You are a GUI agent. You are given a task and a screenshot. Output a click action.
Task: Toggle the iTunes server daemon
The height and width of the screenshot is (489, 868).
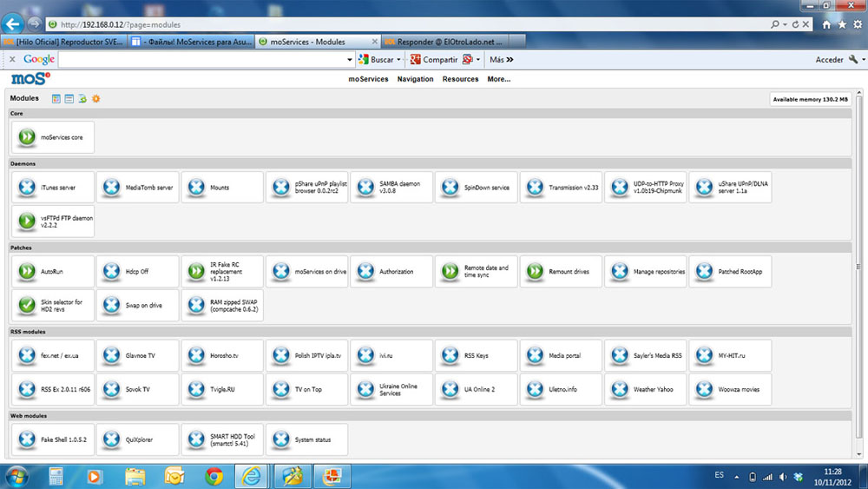(27, 188)
